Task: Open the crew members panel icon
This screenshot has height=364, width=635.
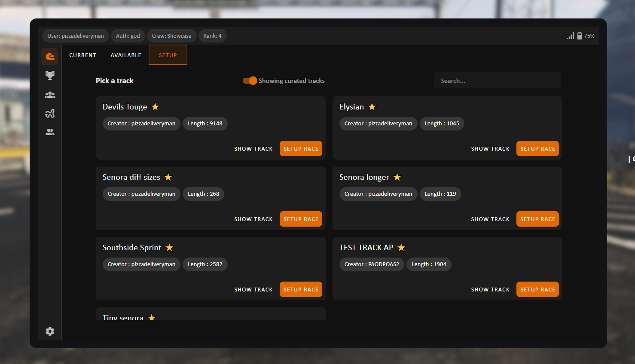Action: point(50,94)
